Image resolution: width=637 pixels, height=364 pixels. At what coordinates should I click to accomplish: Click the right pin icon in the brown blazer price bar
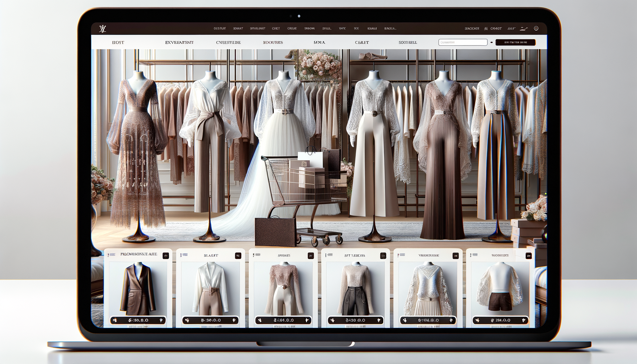tap(161, 320)
